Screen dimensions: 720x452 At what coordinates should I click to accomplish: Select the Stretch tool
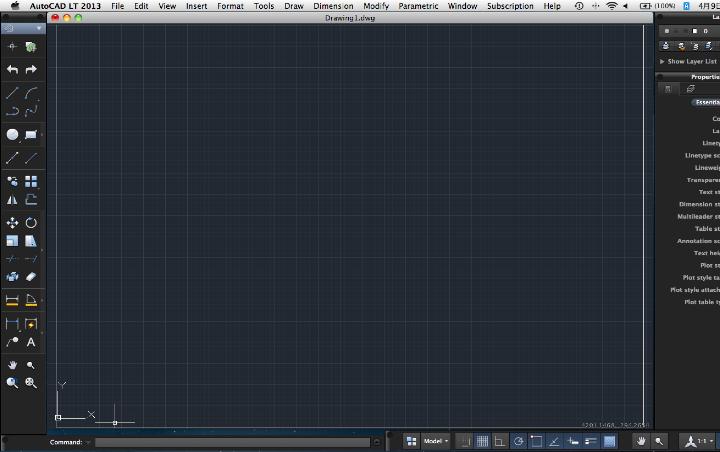(x=31, y=241)
